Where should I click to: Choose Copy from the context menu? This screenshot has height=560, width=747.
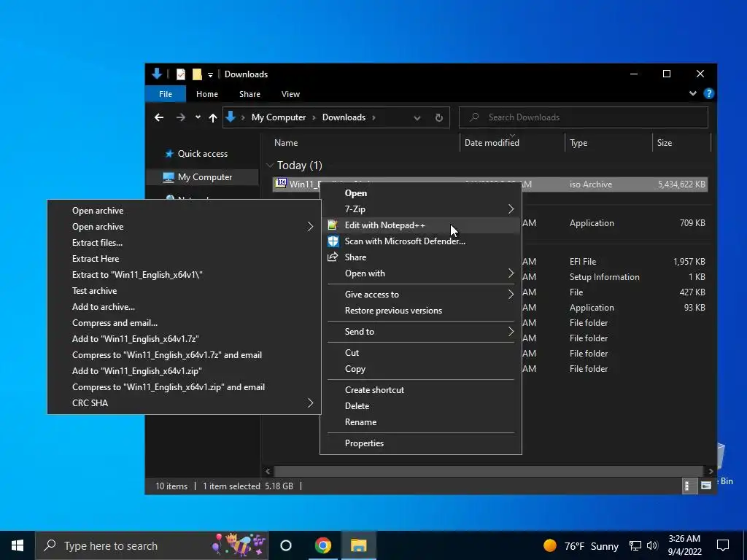pos(422,369)
